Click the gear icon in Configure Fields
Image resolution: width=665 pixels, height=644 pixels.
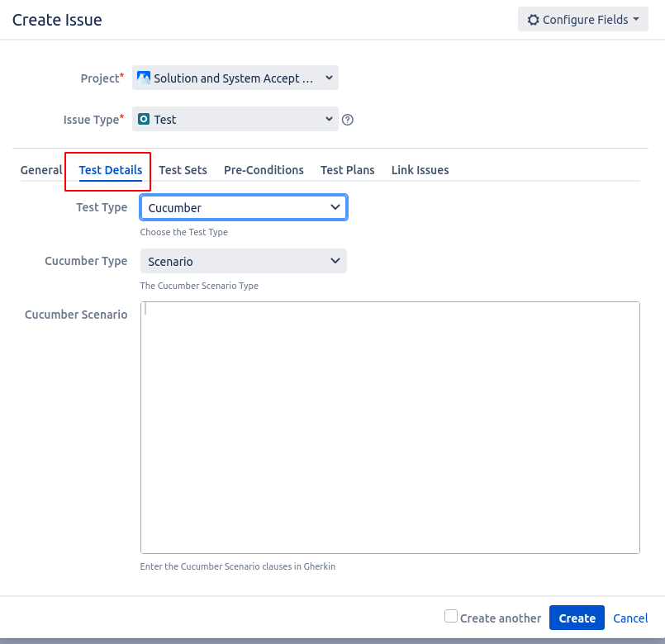tap(533, 20)
